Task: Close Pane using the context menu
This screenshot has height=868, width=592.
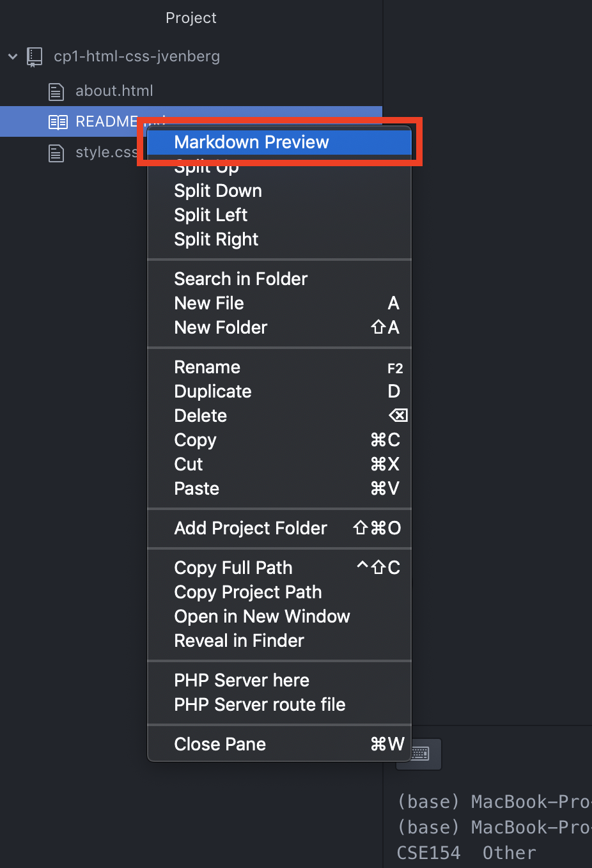Action: (x=220, y=744)
